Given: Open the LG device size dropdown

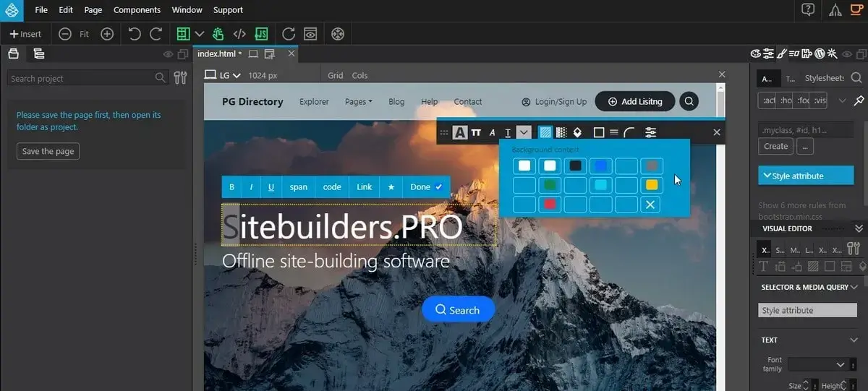Looking at the screenshot, I should pos(223,74).
